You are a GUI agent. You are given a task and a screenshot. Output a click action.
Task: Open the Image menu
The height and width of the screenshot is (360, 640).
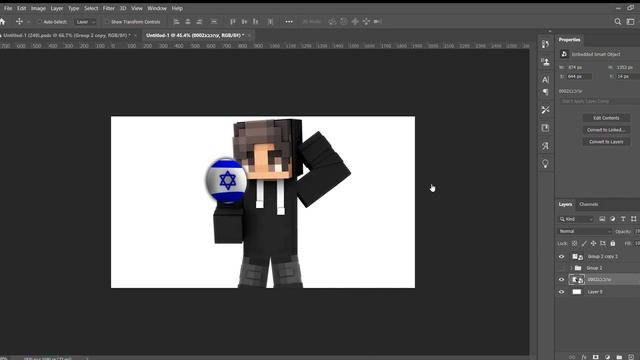38,8
